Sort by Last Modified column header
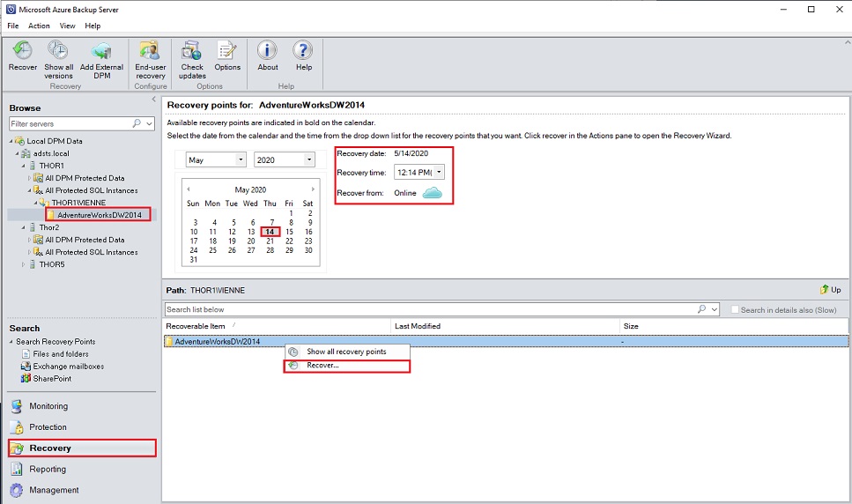 coord(506,326)
